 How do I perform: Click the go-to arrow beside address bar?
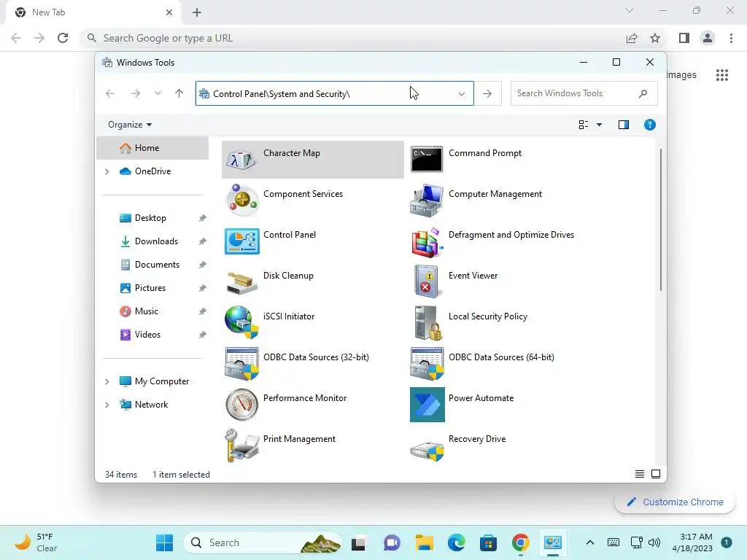click(x=487, y=94)
